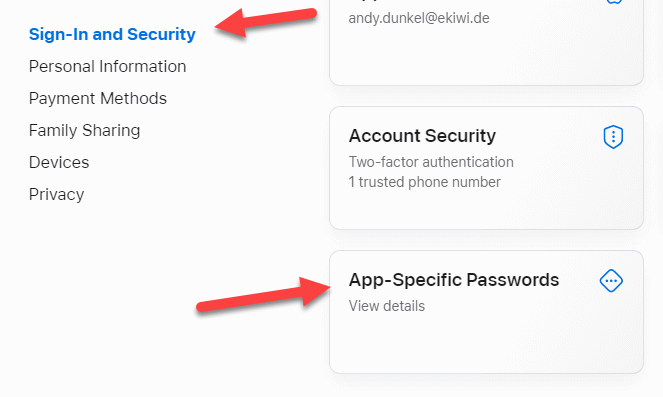Click the App-Specific Passwords heading
The image size is (663, 397).
pos(454,280)
